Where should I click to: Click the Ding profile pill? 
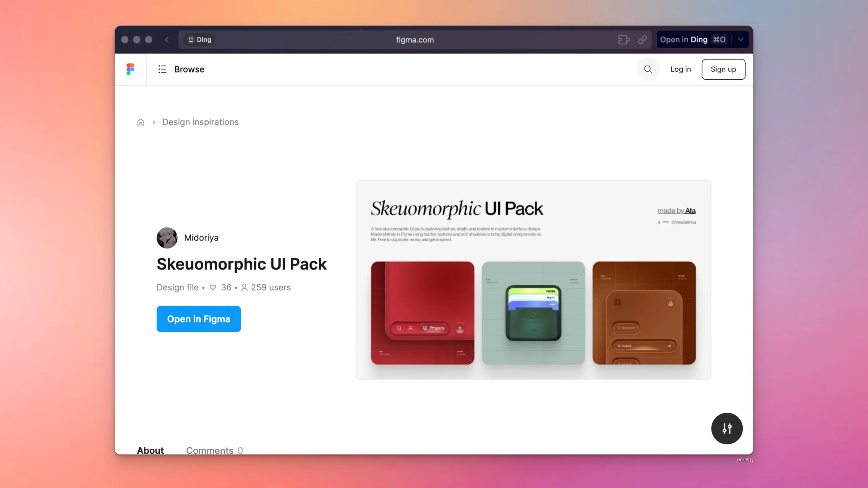tap(199, 40)
